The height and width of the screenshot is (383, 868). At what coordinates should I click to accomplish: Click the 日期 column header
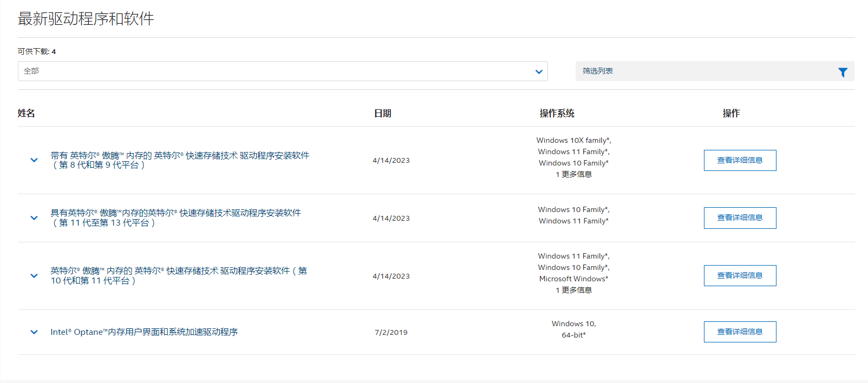point(382,113)
